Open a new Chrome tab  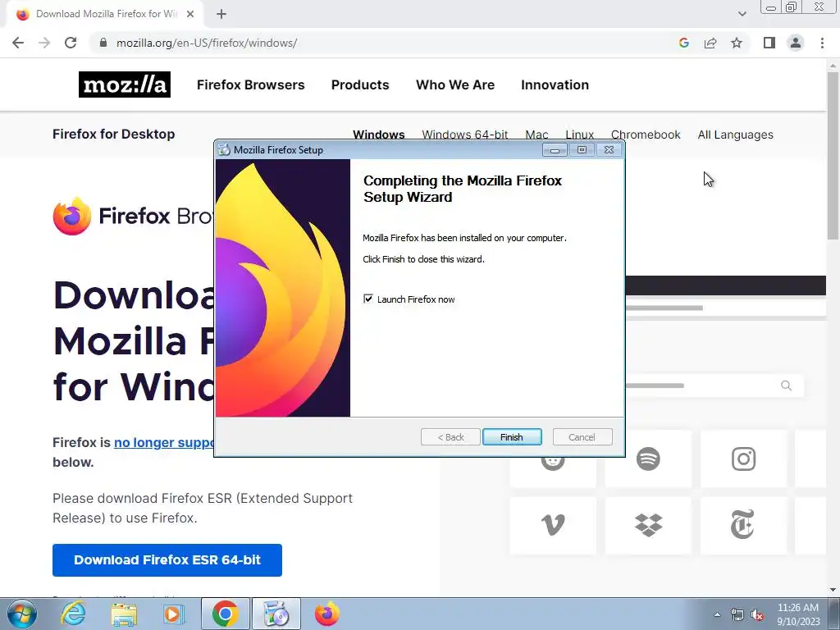[221, 14]
